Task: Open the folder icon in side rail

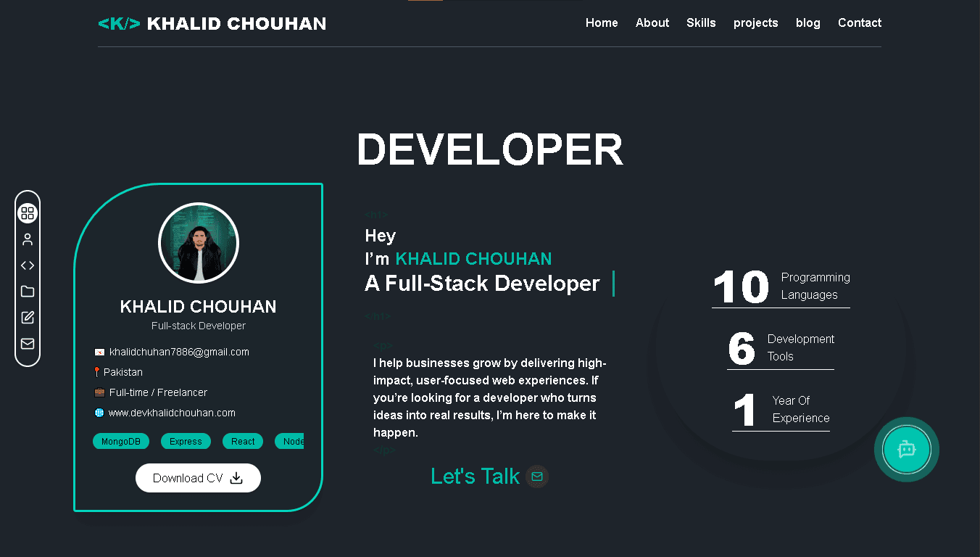Action: (28, 292)
